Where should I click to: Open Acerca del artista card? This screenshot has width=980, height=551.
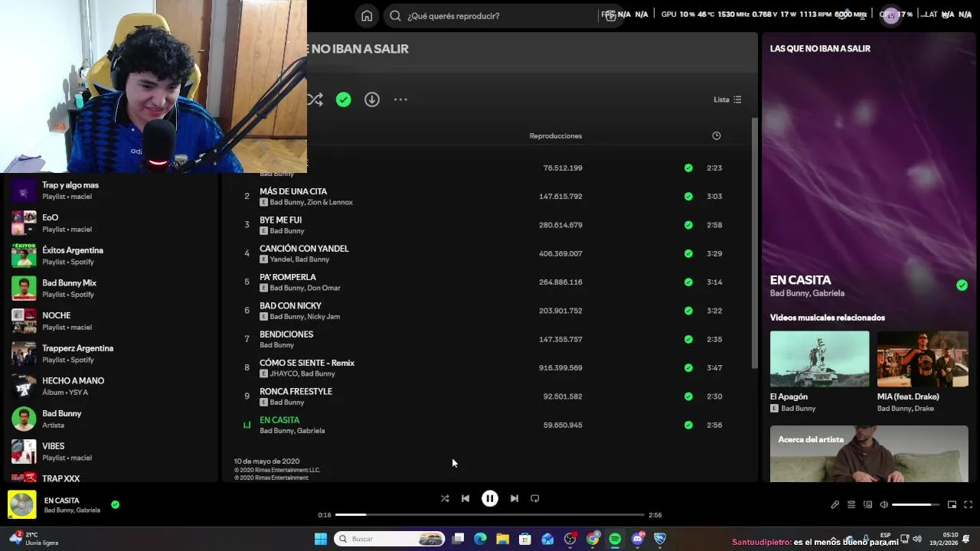pyautogui.click(x=869, y=454)
